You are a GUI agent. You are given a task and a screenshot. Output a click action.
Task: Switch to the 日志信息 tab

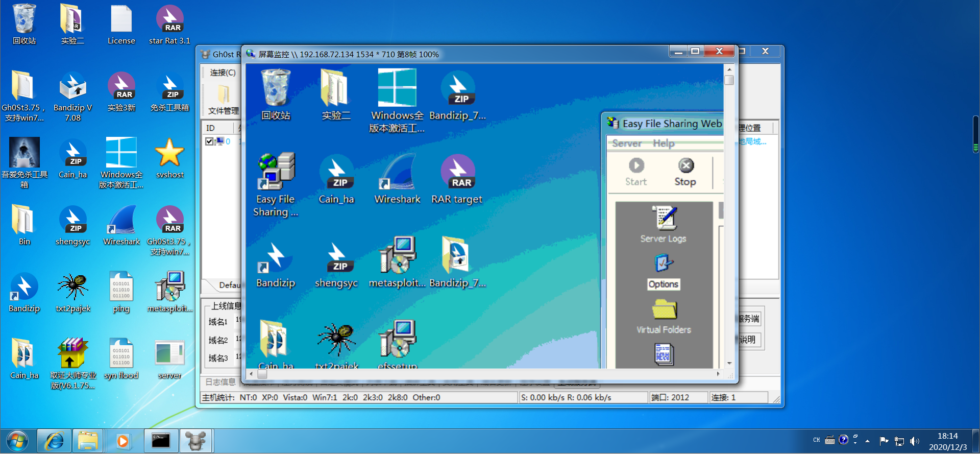point(220,382)
